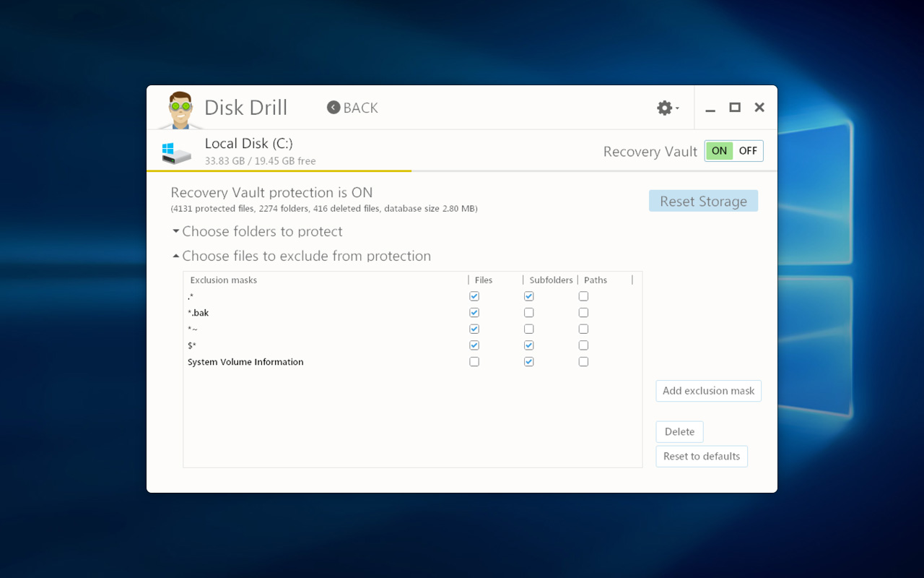Click the Reset Storage button
Image resolution: width=924 pixels, height=578 pixels.
coord(703,201)
